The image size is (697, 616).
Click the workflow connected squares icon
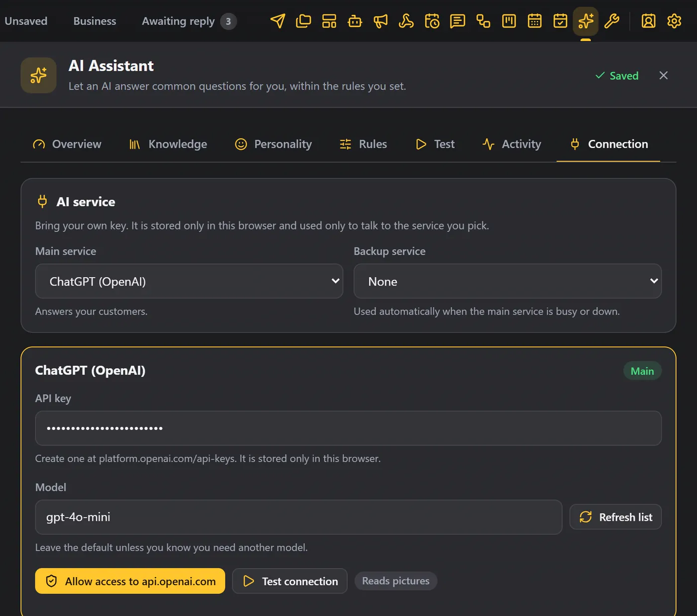[x=483, y=21]
